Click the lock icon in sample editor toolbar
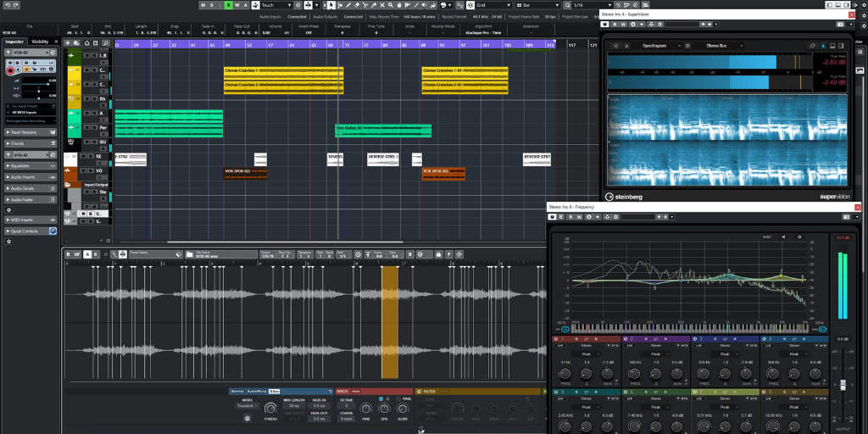 (438, 254)
